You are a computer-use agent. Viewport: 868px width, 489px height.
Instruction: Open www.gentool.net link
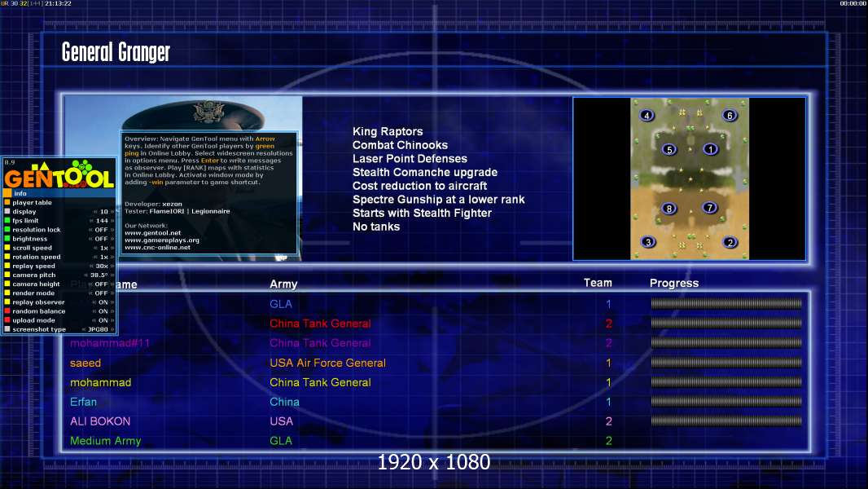pyautogui.click(x=153, y=233)
